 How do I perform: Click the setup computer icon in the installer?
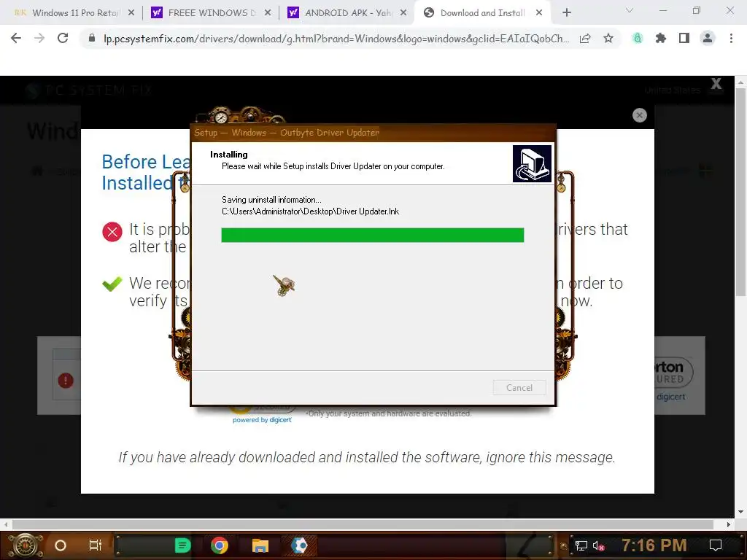point(532,164)
